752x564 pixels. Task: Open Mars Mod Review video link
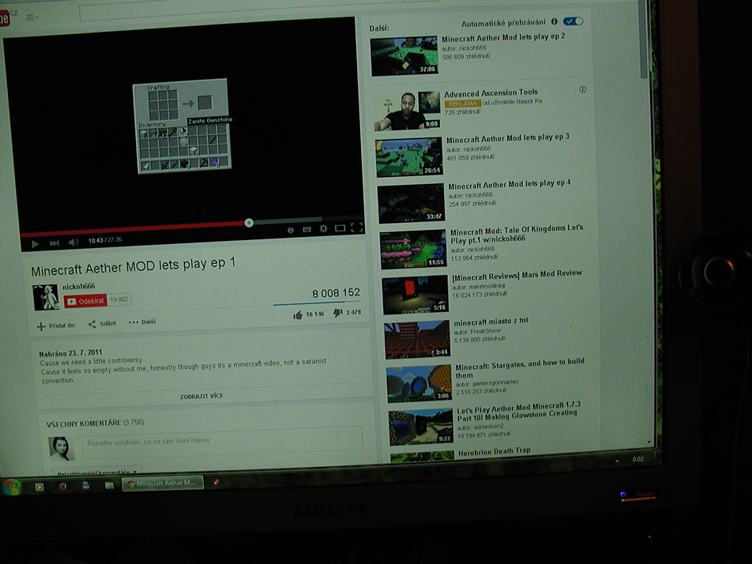517,275
